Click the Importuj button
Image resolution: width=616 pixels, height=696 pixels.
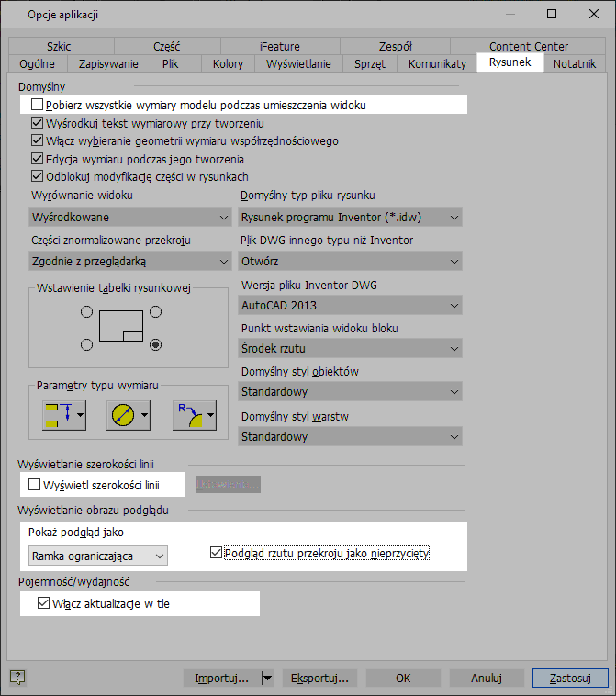tap(222, 679)
